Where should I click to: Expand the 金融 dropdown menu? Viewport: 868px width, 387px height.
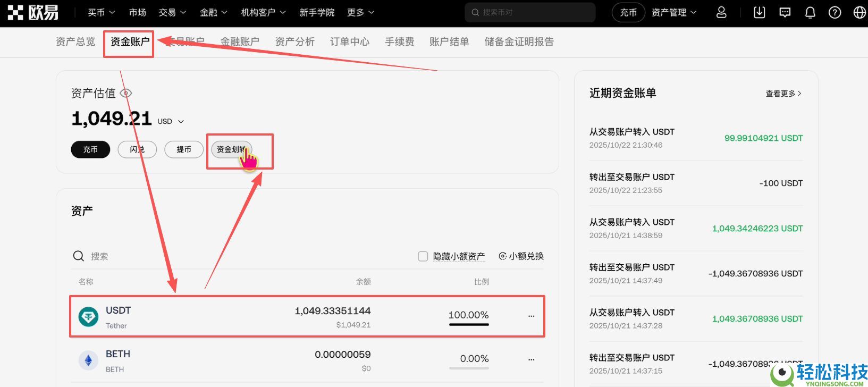[214, 12]
